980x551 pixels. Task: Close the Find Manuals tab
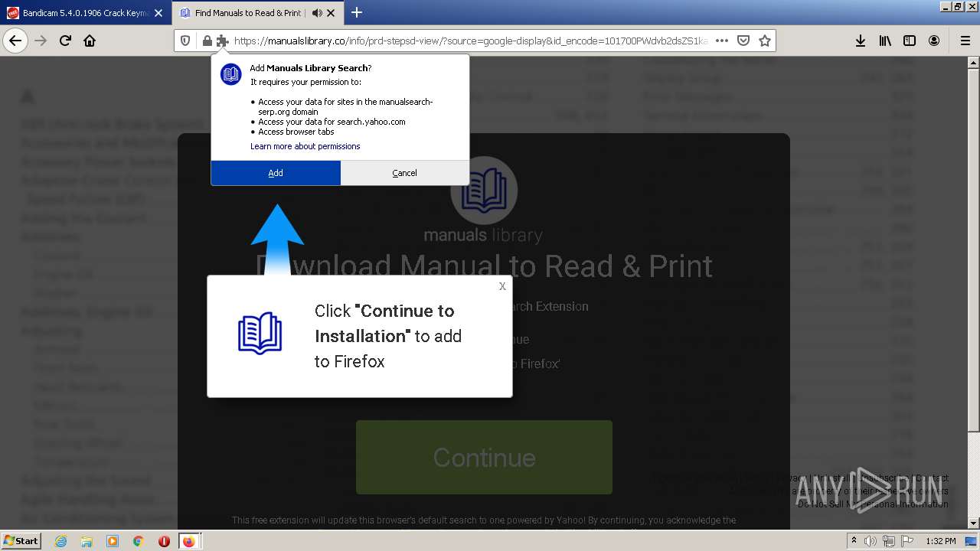(x=331, y=13)
